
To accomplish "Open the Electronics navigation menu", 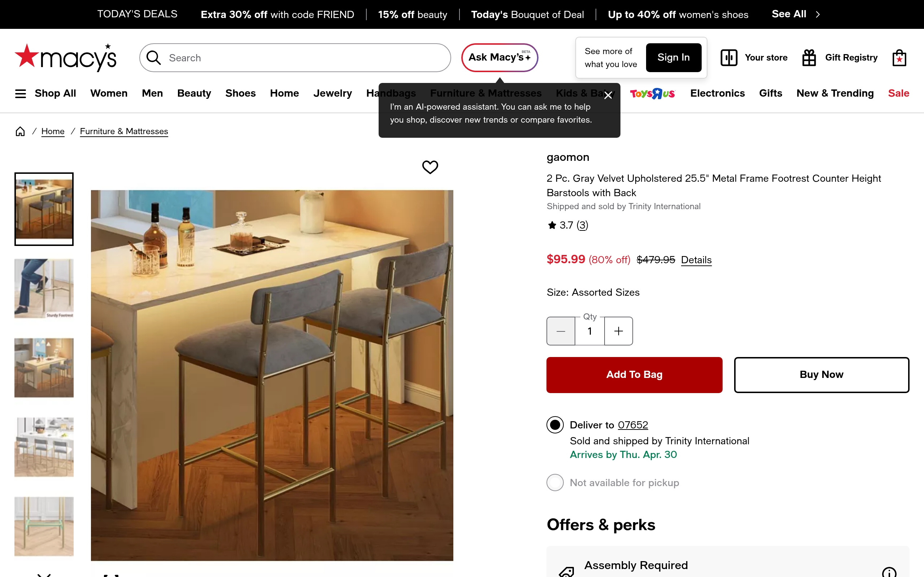I will pos(718,93).
